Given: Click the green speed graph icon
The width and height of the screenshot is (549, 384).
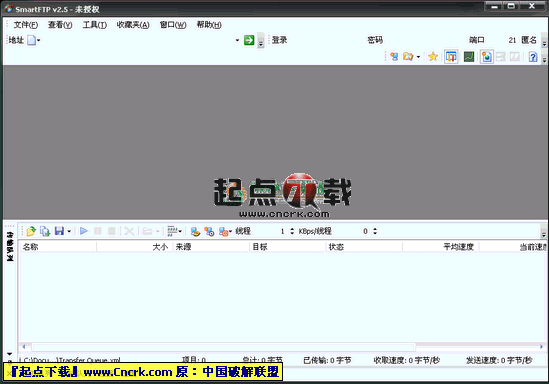Looking at the screenshot, I should [x=469, y=56].
